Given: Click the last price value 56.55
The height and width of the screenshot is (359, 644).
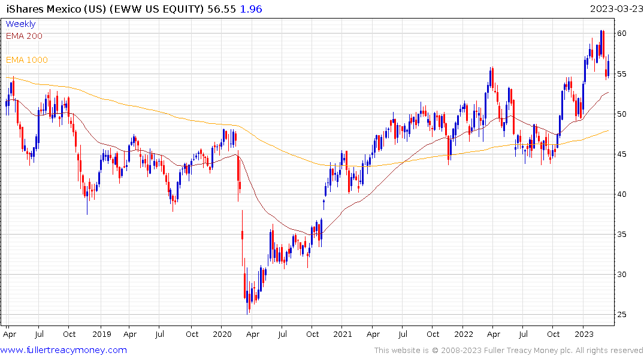Looking at the screenshot, I should coord(222,9).
